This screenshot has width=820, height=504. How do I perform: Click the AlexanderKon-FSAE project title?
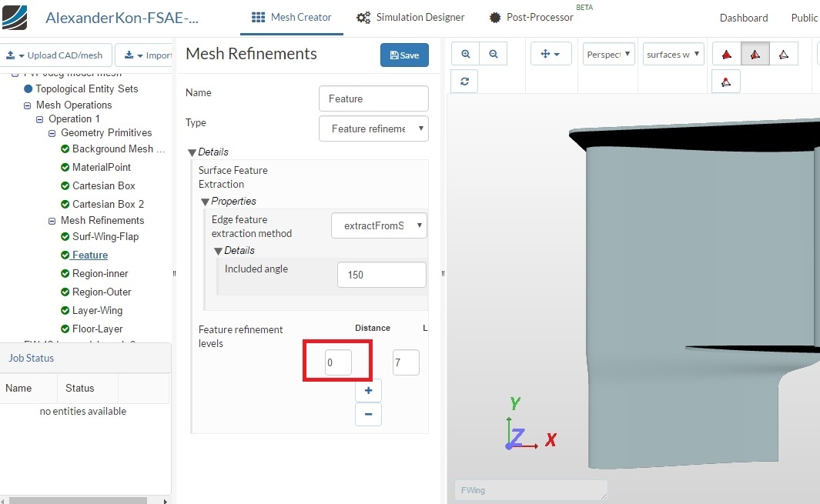(122, 18)
